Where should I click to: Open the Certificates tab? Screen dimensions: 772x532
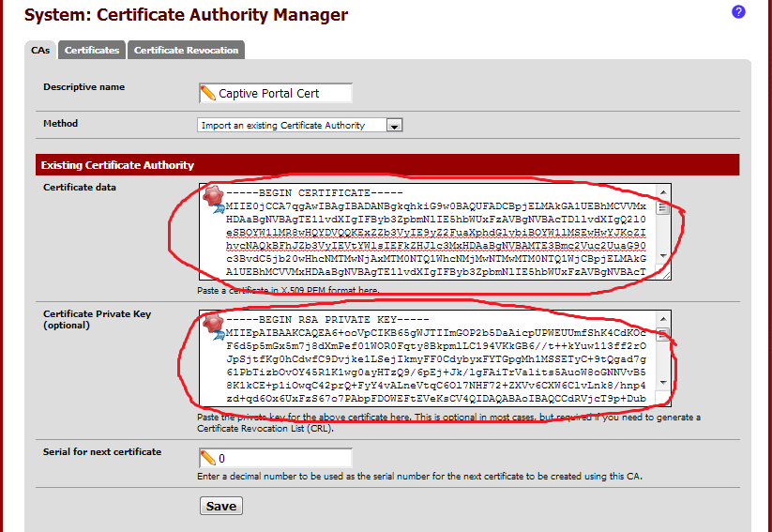pyautogui.click(x=92, y=51)
